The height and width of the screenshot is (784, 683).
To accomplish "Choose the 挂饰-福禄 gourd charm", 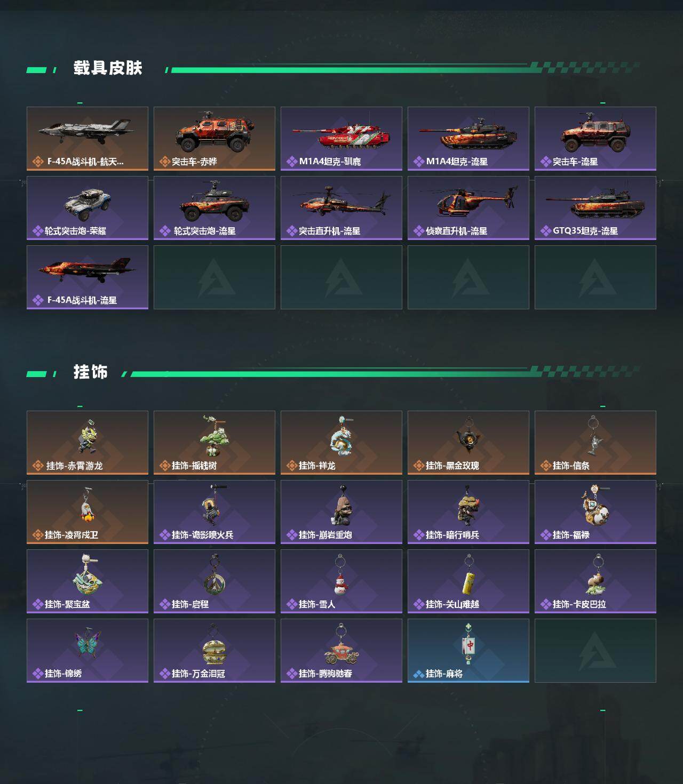I will [x=595, y=512].
